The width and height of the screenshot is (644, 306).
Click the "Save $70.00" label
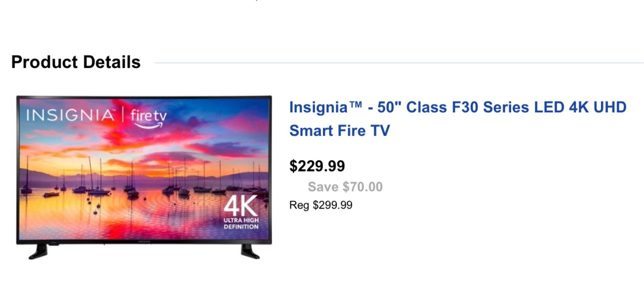pyautogui.click(x=344, y=187)
